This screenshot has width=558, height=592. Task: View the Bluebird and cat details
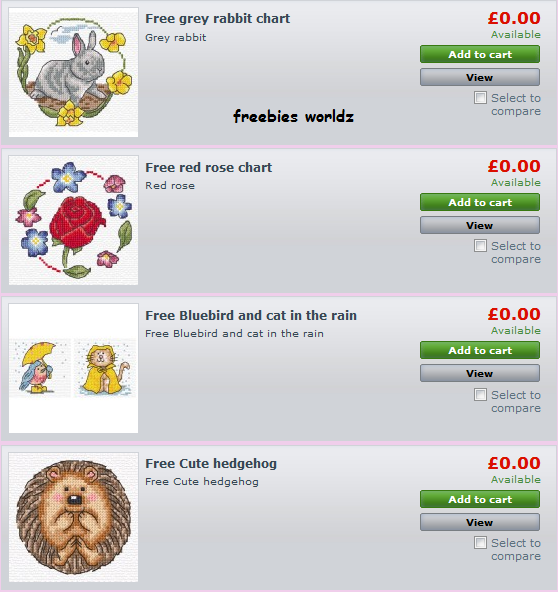(480, 373)
